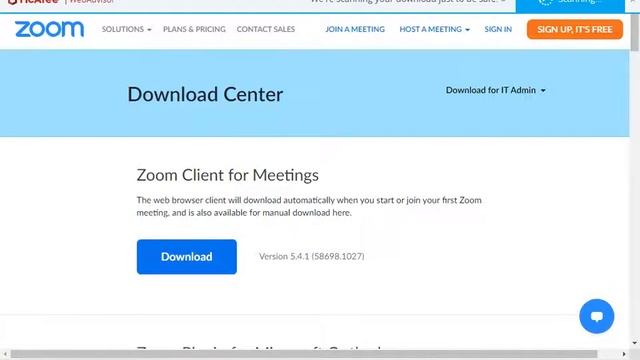The image size is (640, 360).
Task: Open the live chat bubble
Action: click(x=596, y=316)
